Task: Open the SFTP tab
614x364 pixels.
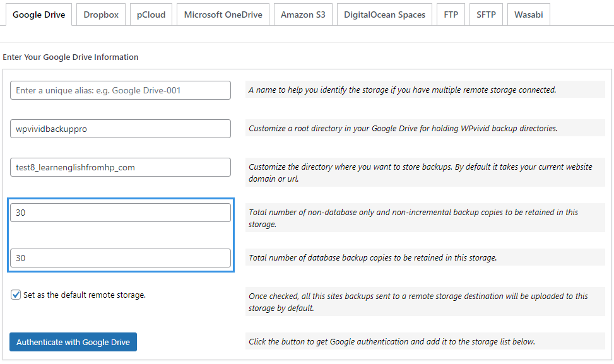Action: [486, 15]
